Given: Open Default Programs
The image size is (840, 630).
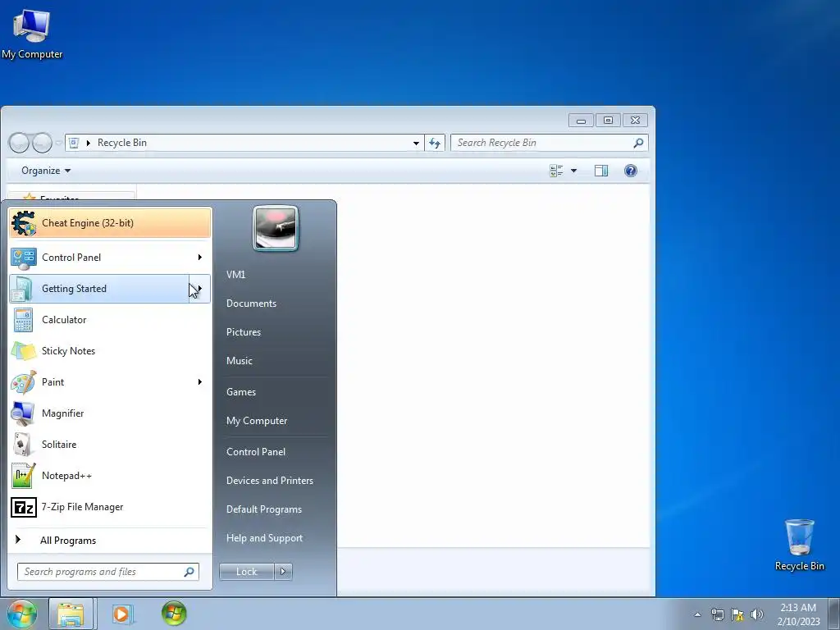Looking at the screenshot, I should [264, 509].
